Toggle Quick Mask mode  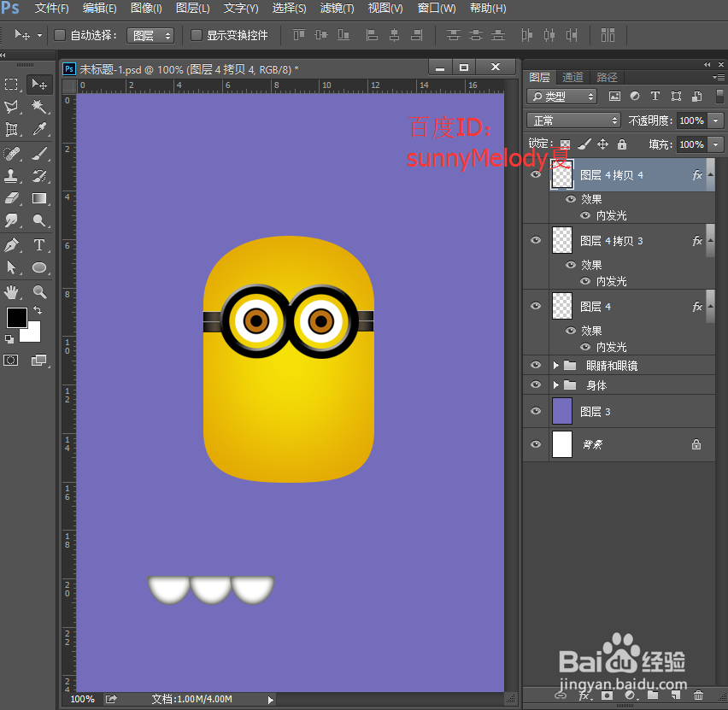[x=11, y=361]
